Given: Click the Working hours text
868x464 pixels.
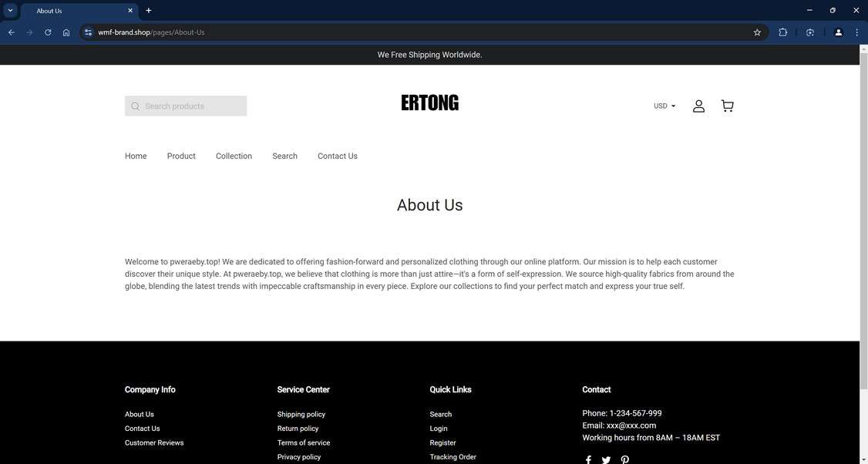Looking at the screenshot, I should (651, 438).
